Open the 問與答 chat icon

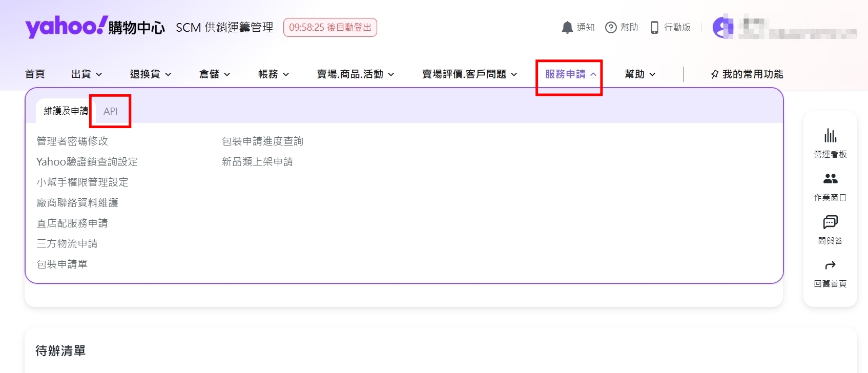(830, 222)
